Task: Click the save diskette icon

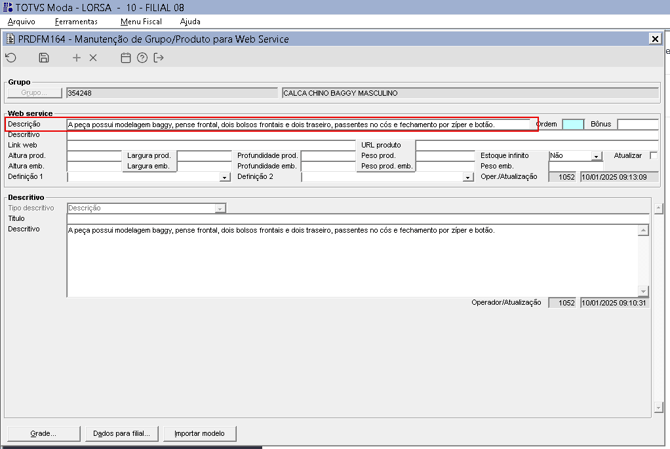Action: click(x=44, y=58)
